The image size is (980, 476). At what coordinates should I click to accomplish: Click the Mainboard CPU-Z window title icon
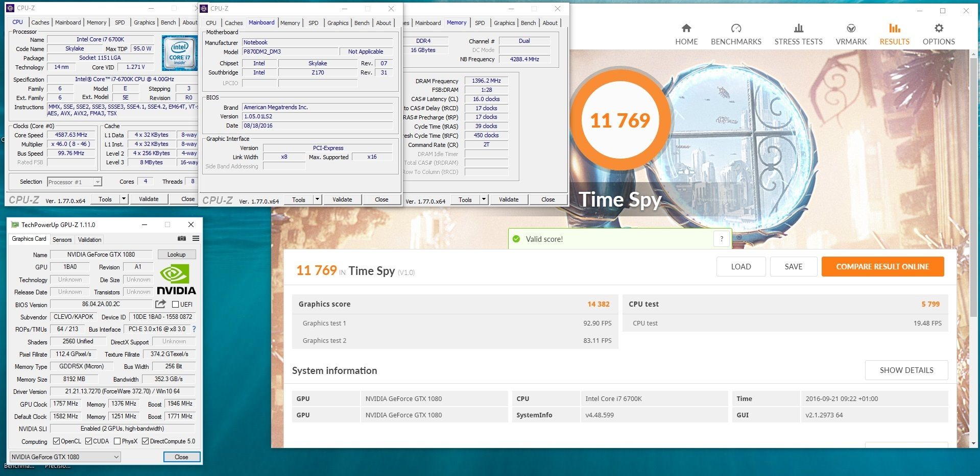click(x=204, y=8)
